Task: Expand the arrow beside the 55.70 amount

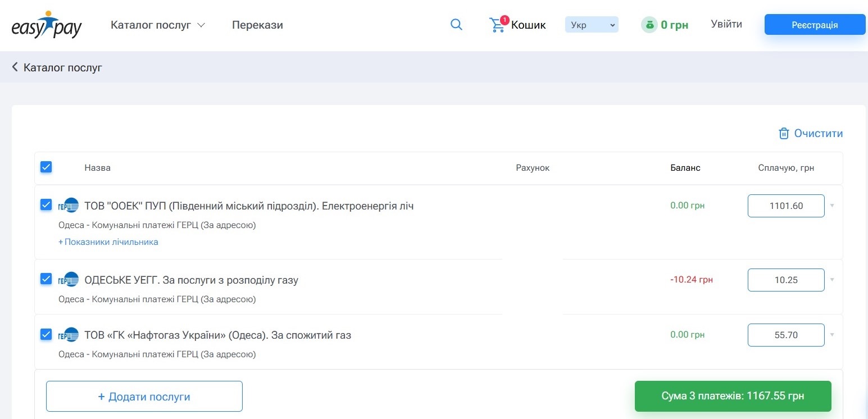Action: (x=832, y=335)
